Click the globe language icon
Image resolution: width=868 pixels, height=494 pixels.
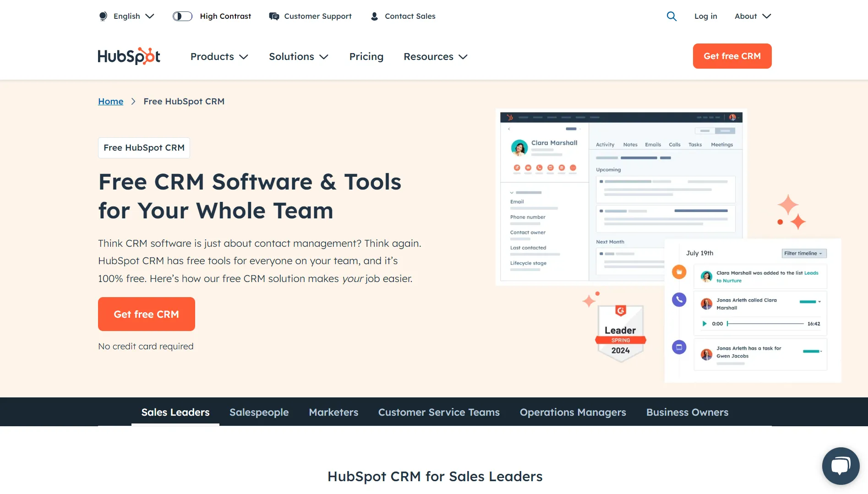(103, 16)
